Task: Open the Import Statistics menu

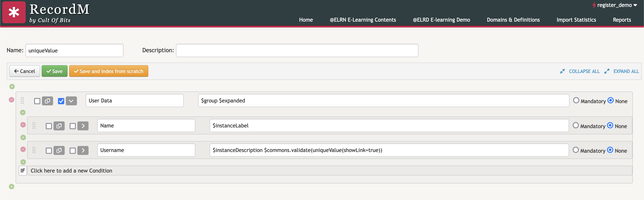Action: click(x=576, y=20)
